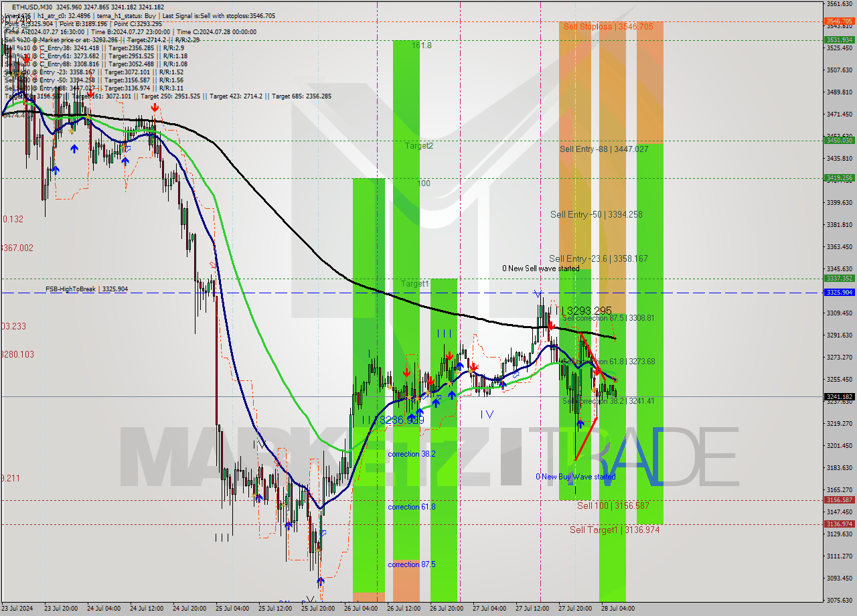Click the '0 New Sell wave started' annotation
Viewport: 857px width, 616px height.
(x=541, y=268)
